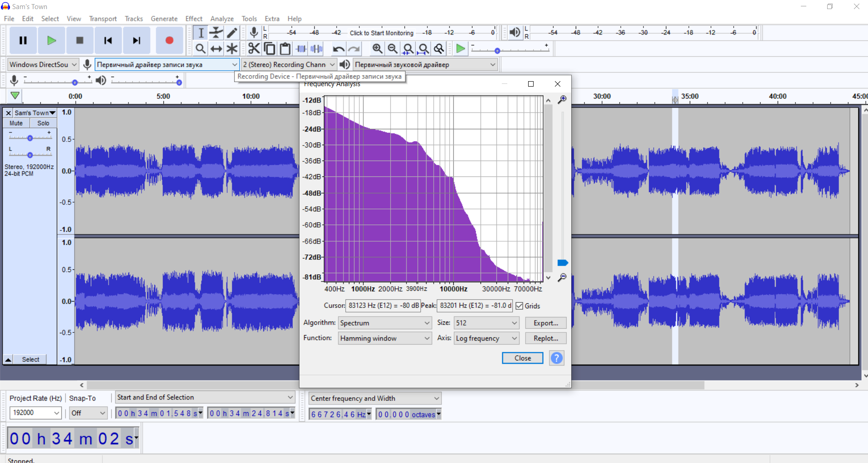
Task: Click the Sam's Town track gain slider
Action: pyautogui.click(x=30, y=137)
